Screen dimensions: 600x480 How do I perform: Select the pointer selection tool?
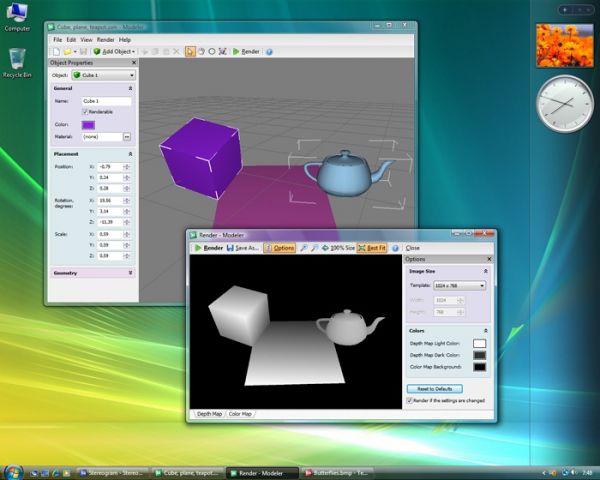[190, 51]
